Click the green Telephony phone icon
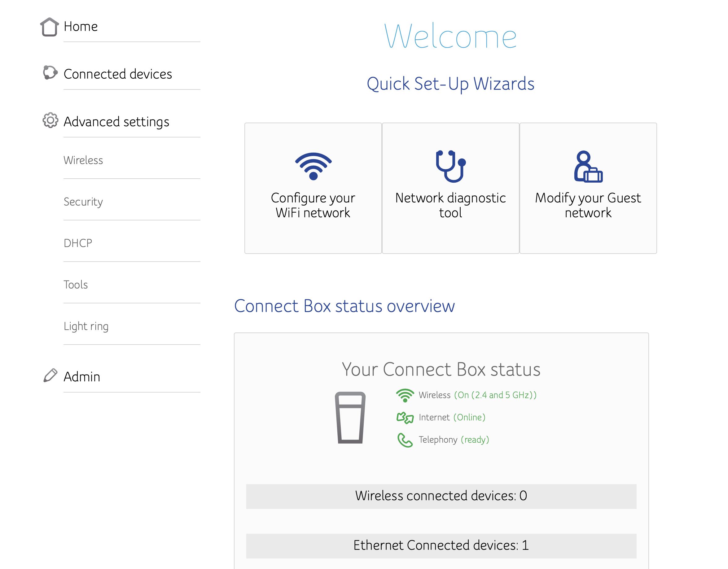Image resolution: width=728 pixels, height=569 pixels. (x=405, y=440)
